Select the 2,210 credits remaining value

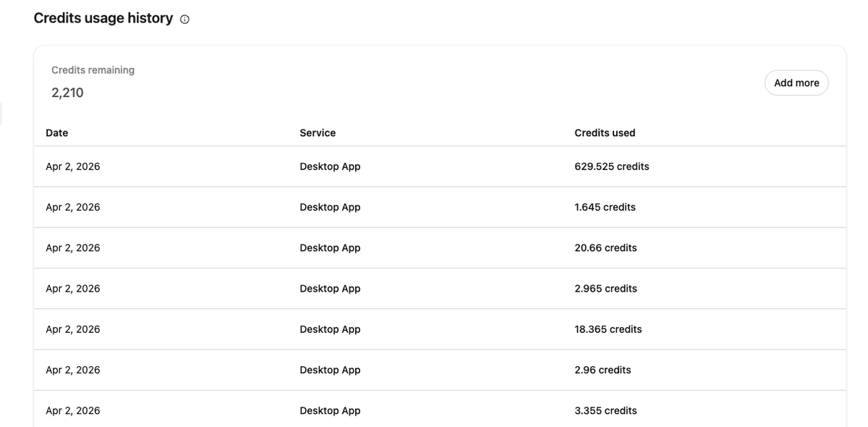pyautogui.click(x=67, y=93)
